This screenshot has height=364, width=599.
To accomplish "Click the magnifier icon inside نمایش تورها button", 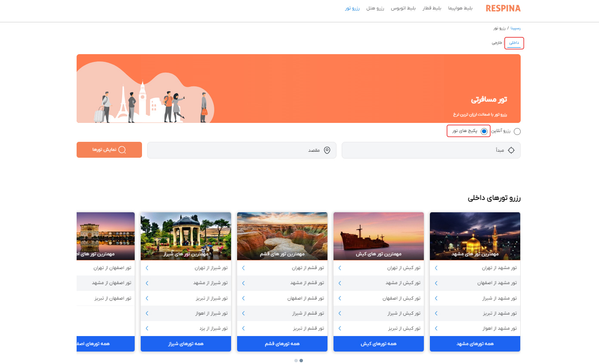I will [123, 150].
